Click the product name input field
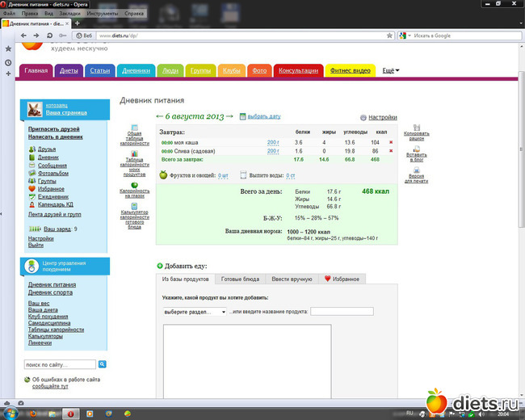Viewport: 525px width, 420px height. pyautogui.click(x=342, y=312)
